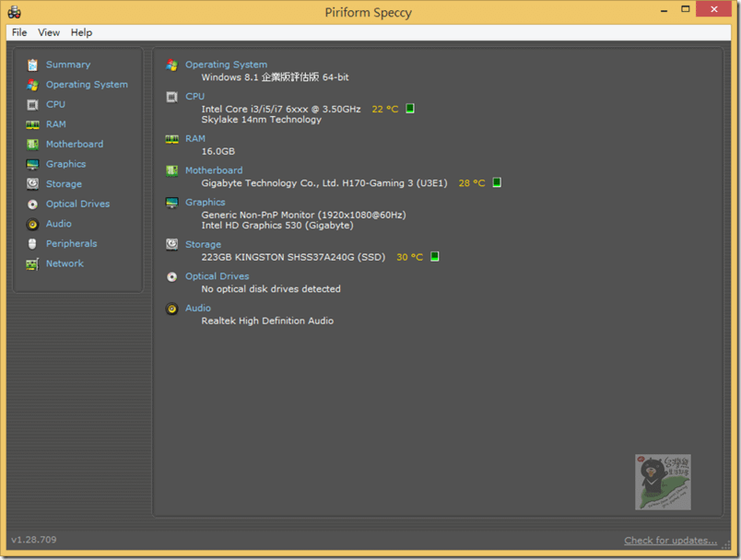The width and height of the screenshot is (741, 560).
Task: Click the Peripherals mouse icon in sidebar
Action: (32, 244)
